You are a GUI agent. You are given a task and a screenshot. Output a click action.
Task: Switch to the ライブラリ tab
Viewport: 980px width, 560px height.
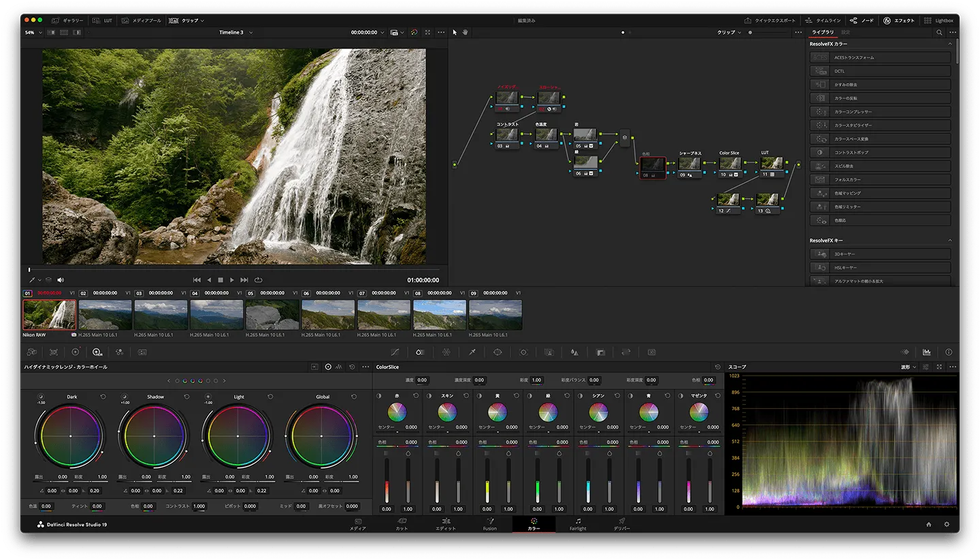tap(823, 32)
